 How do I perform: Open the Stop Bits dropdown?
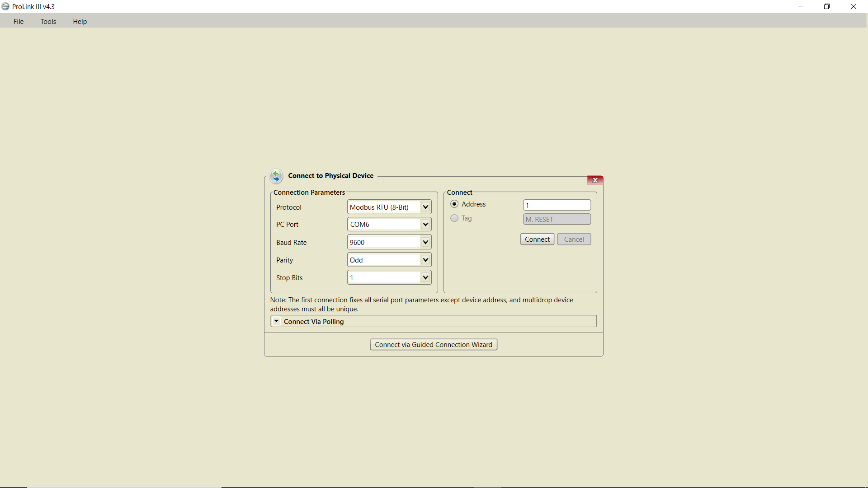[425, 277]
